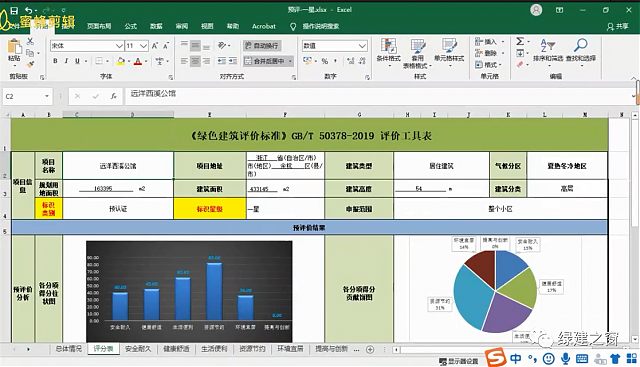The image size is (640, 367).
Task: Open the font name dropdown
Action: pyautogui.click(x=119, y=46)
